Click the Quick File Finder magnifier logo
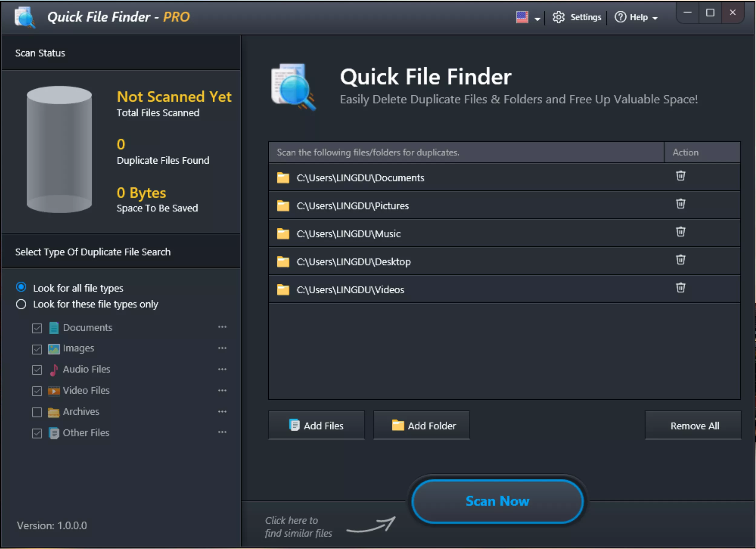This screenshot has height=549, width=756. pyautogui.click(x=293, y=87)
